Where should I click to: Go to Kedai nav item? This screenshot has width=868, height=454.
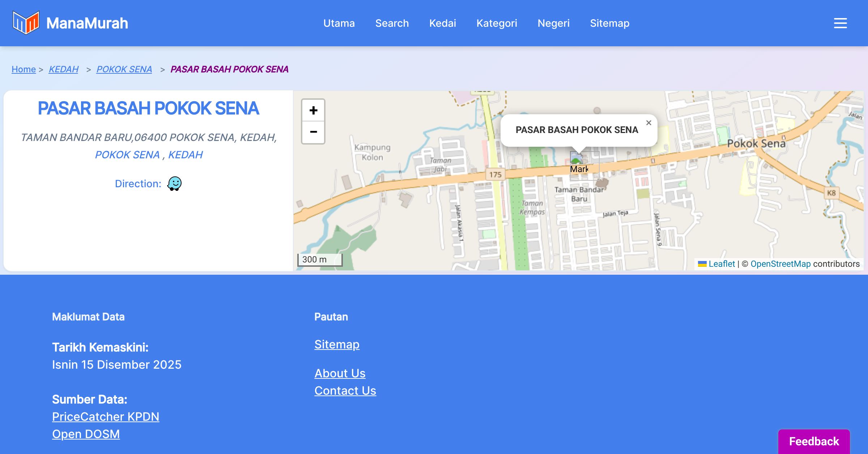[x=442, y=23]
